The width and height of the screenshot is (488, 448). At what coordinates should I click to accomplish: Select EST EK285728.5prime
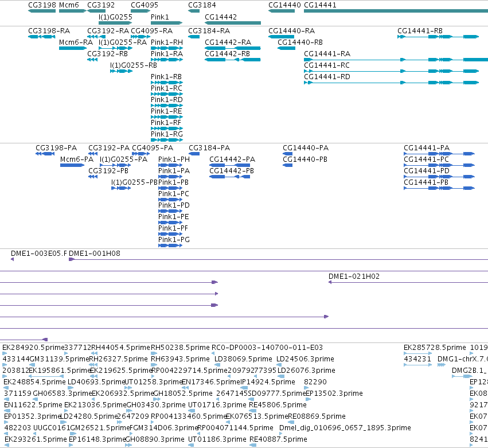pyautogui.click(x=435, y=347)
